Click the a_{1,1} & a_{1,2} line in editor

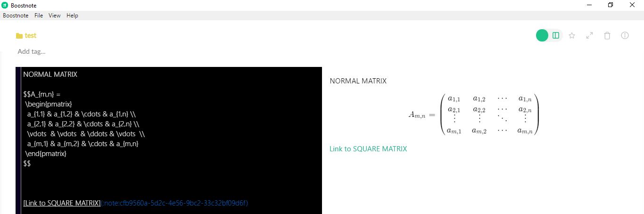click(82, 114)
